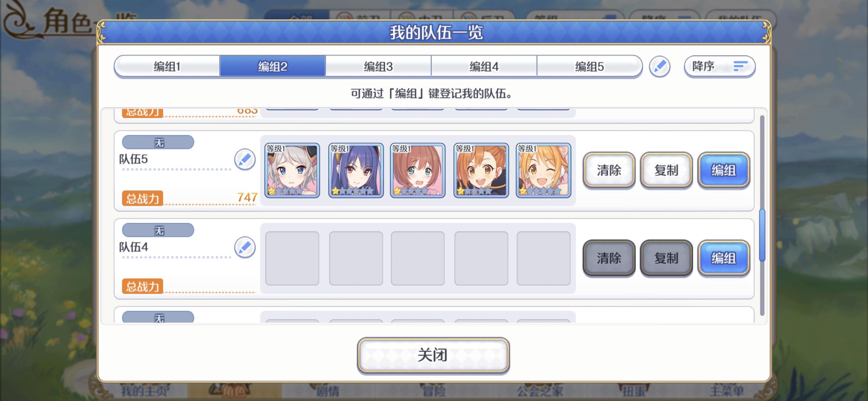
Task: Clear 队伍5 with the 清除 button
Action: point(609,170)
